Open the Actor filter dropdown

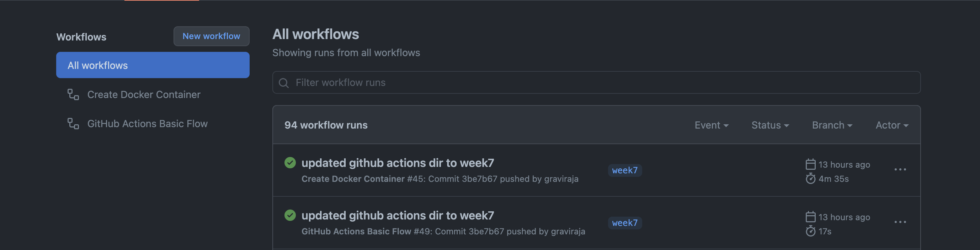click(892, 125)
